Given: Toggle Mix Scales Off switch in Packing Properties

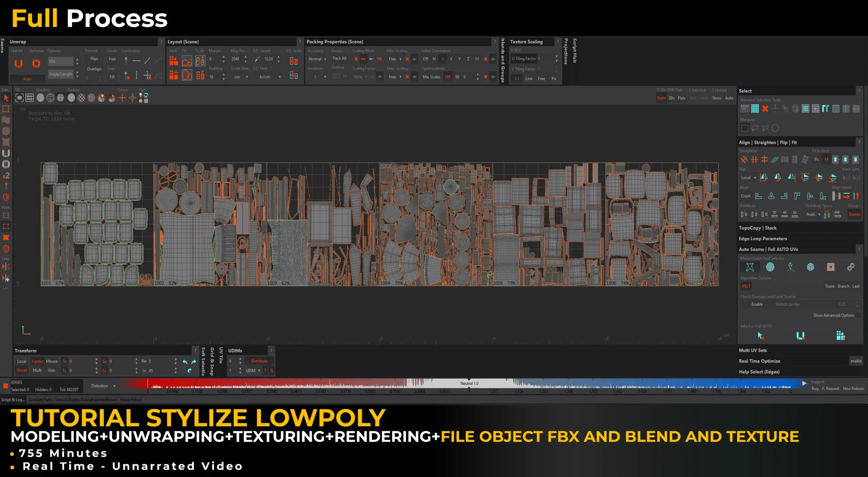Looking at the screenshot, I should coord(448,77).
